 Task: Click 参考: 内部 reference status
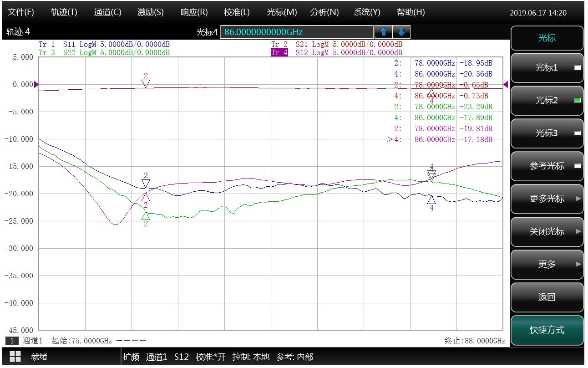(x=295, y=357)
